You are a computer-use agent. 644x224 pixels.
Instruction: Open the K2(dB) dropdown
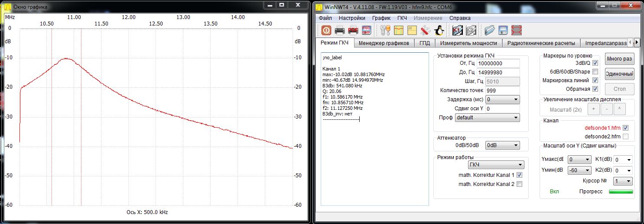point(623,170)
